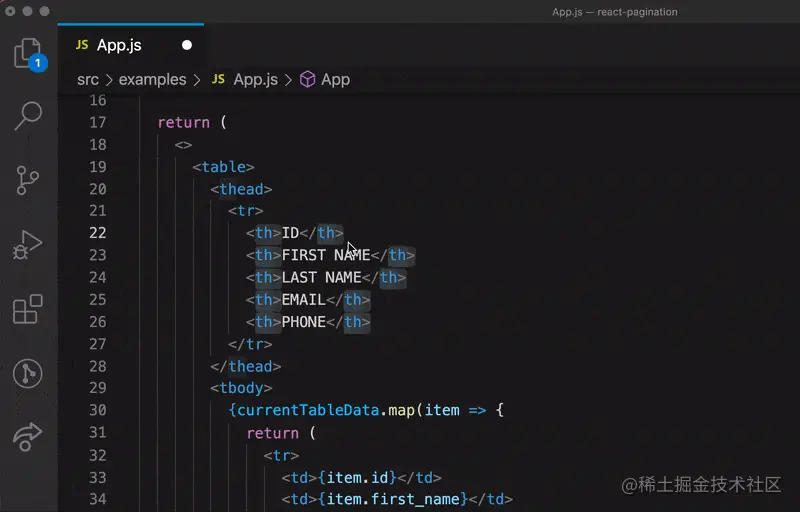Open the Search view in the activity bar
Screen dimensions: 800x512
click(28, 116)
